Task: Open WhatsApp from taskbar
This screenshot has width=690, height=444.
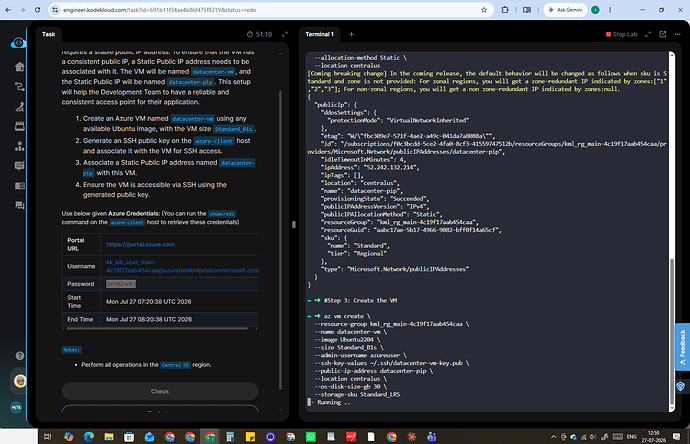Action: click(x=311, y=437)
